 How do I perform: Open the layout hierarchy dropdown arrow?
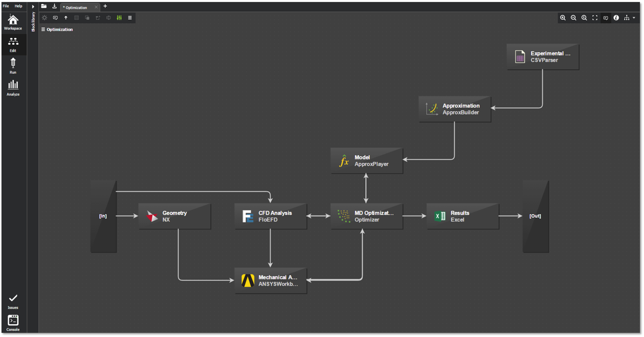click(x=634, y=18)
